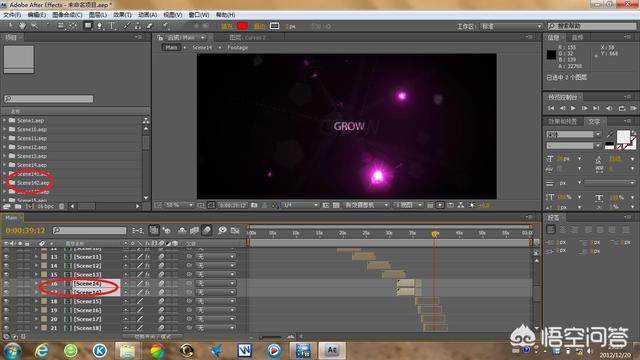Select the Pan Behind anchor tool
640x360 pixels.
(x=73, y=26)
